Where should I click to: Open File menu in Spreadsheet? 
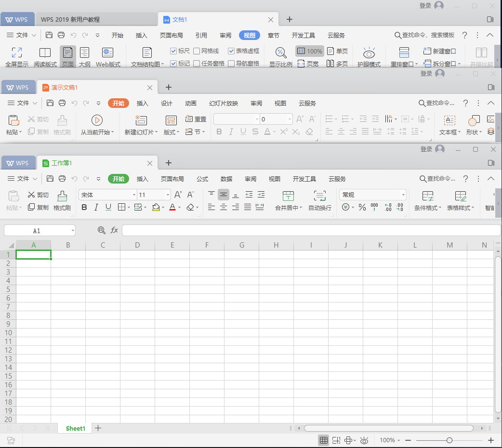click(22, 179)
